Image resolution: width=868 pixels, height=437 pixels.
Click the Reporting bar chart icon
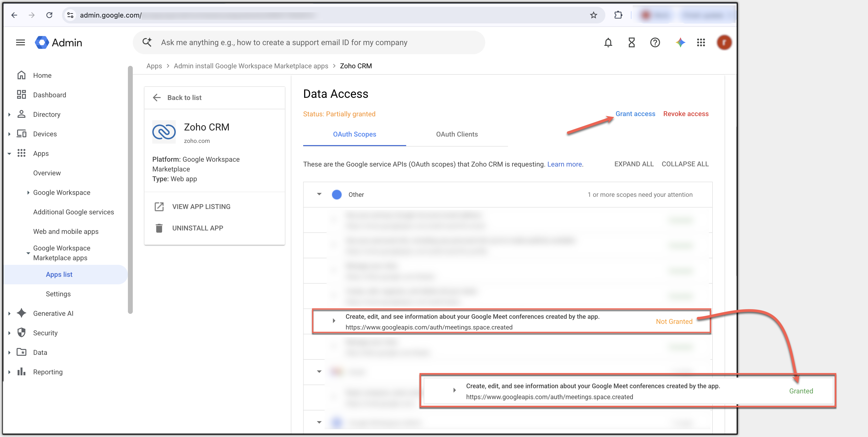point(21,372)
